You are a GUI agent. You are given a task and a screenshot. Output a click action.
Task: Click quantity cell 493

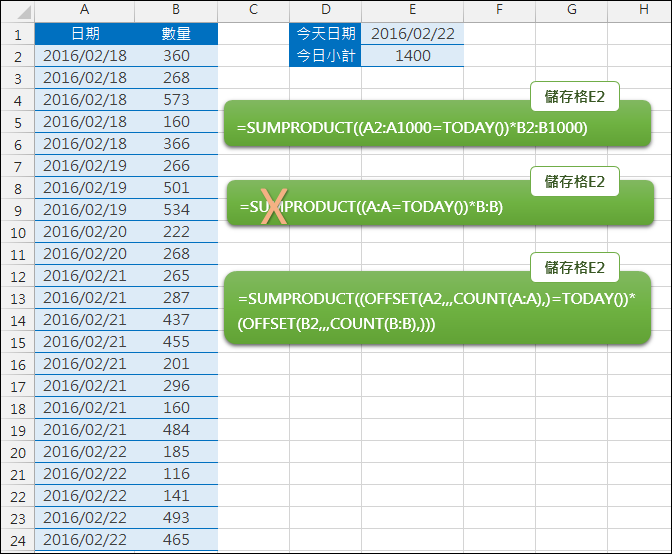click(x=176, y=518)
